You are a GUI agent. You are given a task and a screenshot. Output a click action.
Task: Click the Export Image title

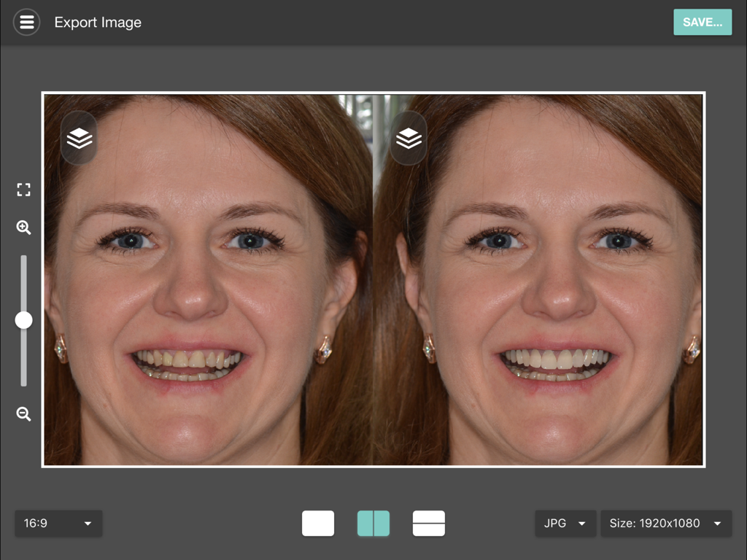tap(97, 22)
